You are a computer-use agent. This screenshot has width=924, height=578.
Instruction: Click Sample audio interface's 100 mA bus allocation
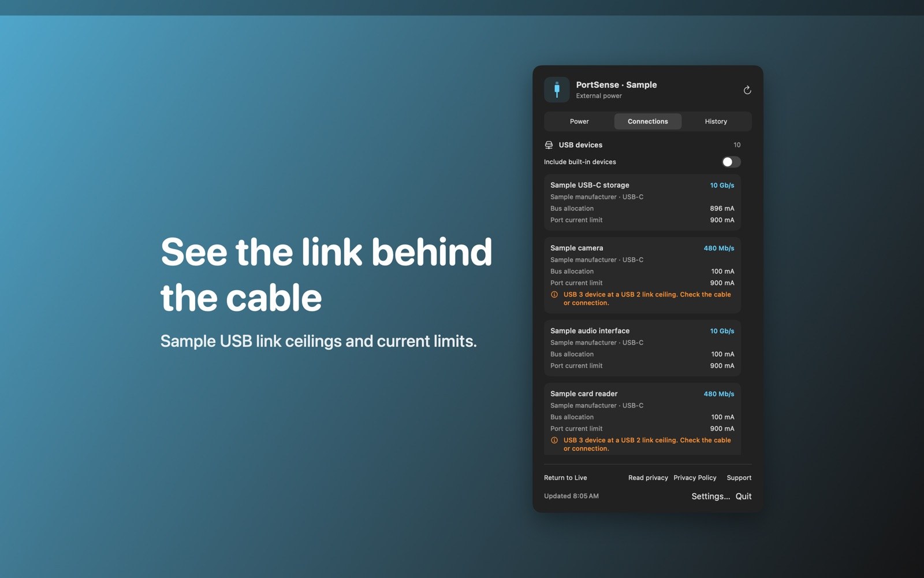click(722, 354)
